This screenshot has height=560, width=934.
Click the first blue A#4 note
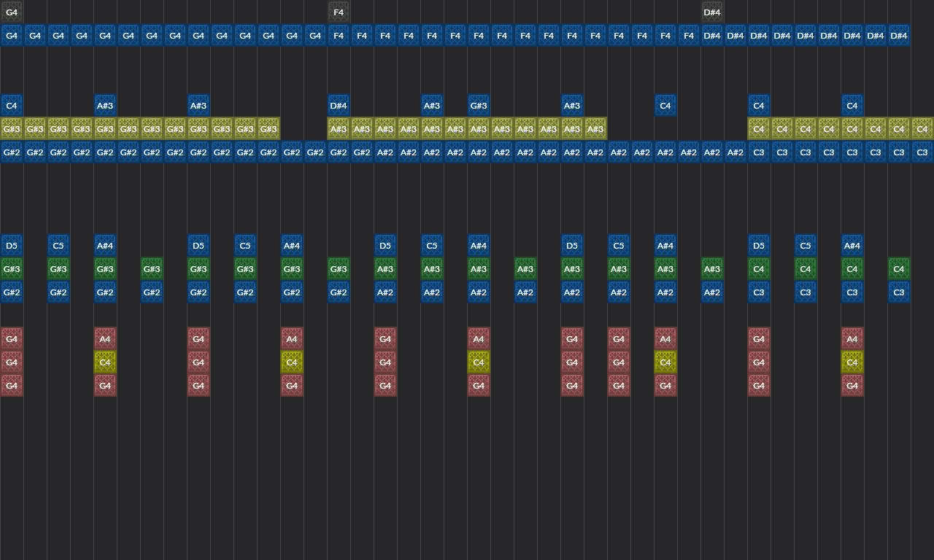click(105, 246)
